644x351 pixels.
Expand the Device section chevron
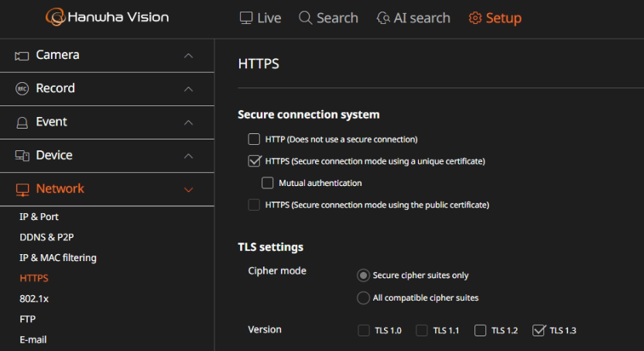coord(189,156)
